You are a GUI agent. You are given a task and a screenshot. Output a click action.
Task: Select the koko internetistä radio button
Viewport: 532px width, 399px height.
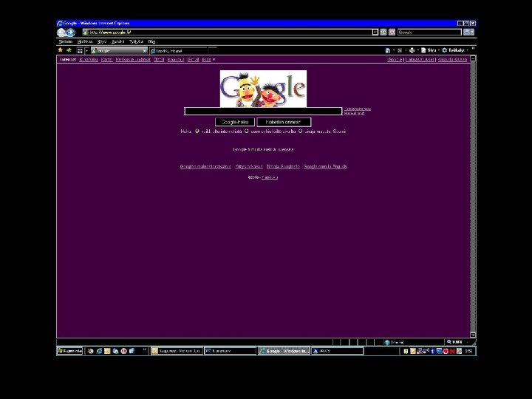point(197,132)
